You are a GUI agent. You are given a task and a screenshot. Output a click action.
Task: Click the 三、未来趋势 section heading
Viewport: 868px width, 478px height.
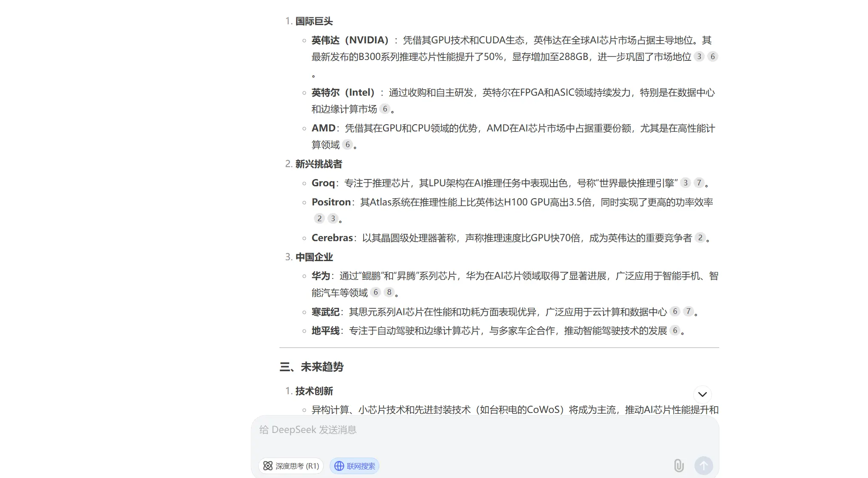pyautogui.click(x=311, y=367)
